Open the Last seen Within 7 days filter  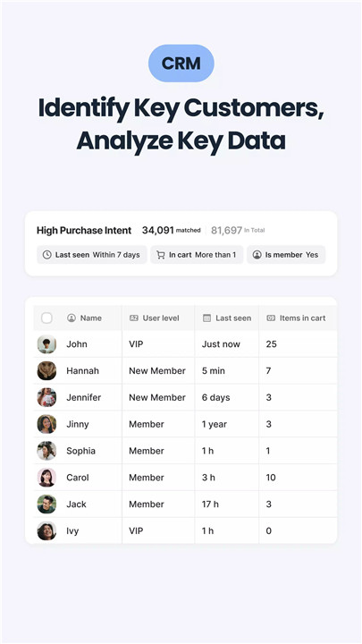pos(92,255)
